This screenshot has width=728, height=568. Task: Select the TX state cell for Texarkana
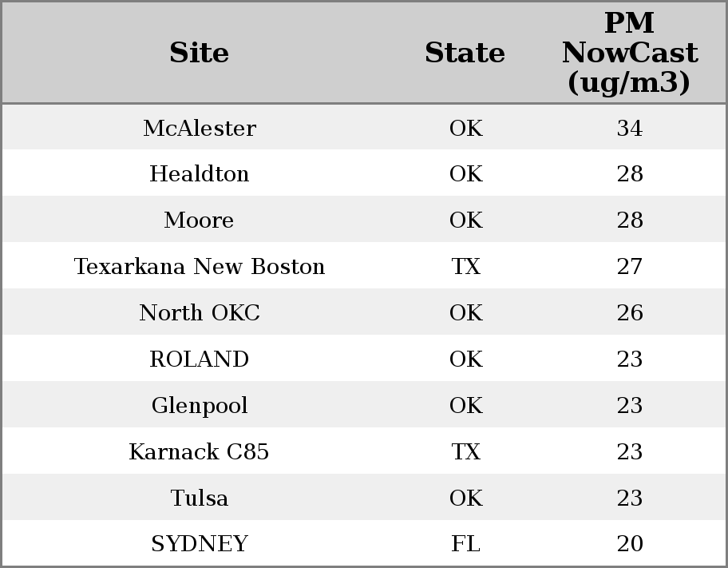coord(465,267)
